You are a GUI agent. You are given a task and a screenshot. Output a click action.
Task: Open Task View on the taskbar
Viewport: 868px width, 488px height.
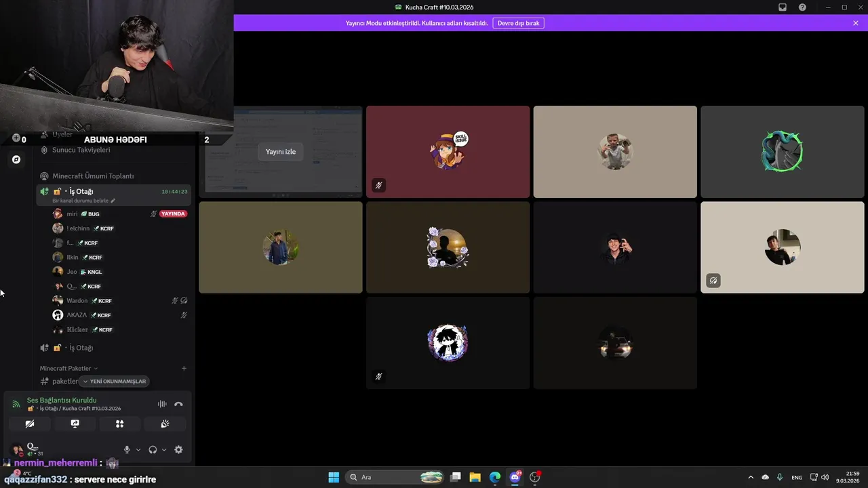pyautogui.click(x=456, y=477)
